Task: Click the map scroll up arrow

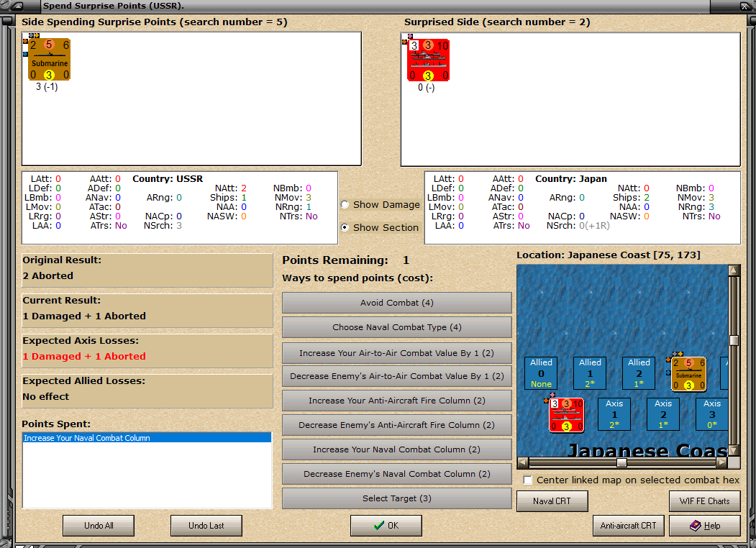Action: tap(734, 270)
